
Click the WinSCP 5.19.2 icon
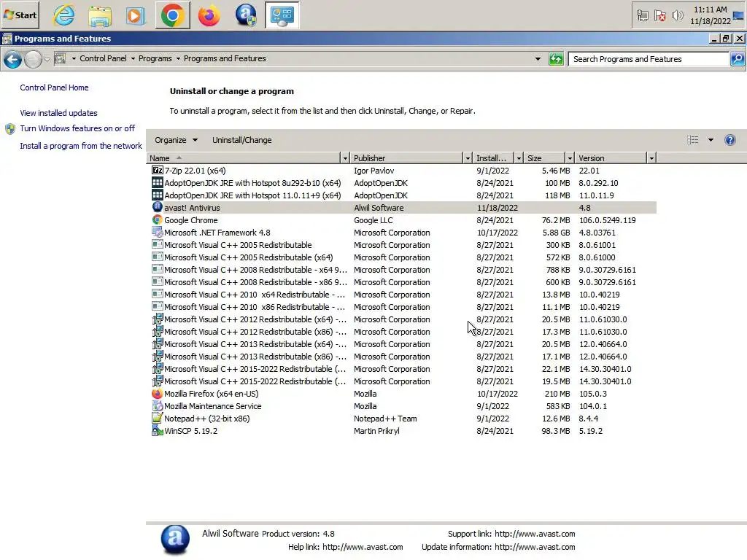[158, 430]
